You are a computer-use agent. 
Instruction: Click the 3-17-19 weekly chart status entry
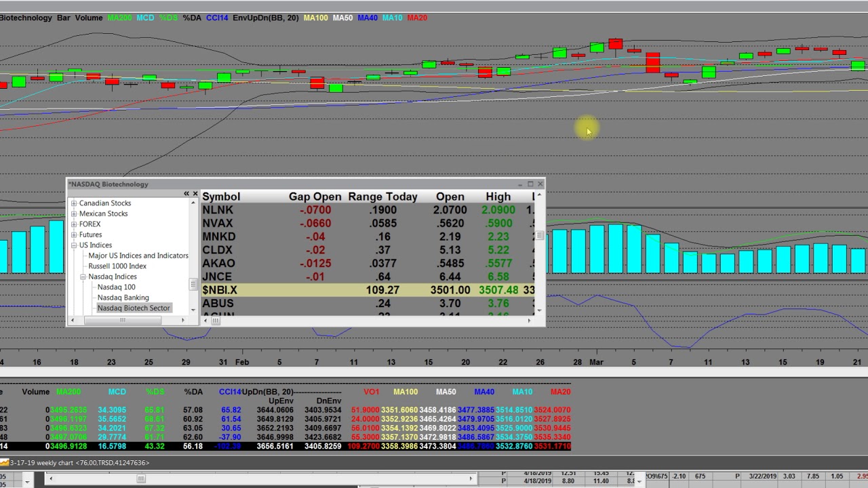coord(75,463)
